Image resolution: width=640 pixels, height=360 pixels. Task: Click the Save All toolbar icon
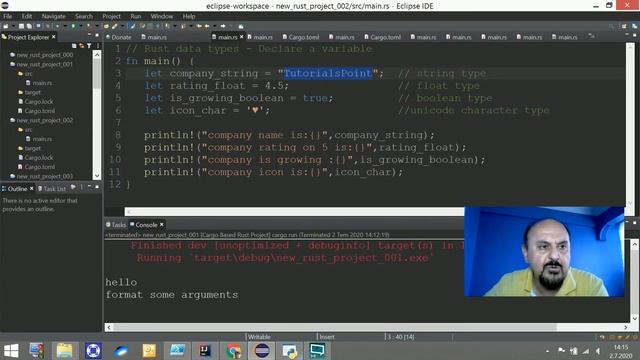[x=29, y=26]
